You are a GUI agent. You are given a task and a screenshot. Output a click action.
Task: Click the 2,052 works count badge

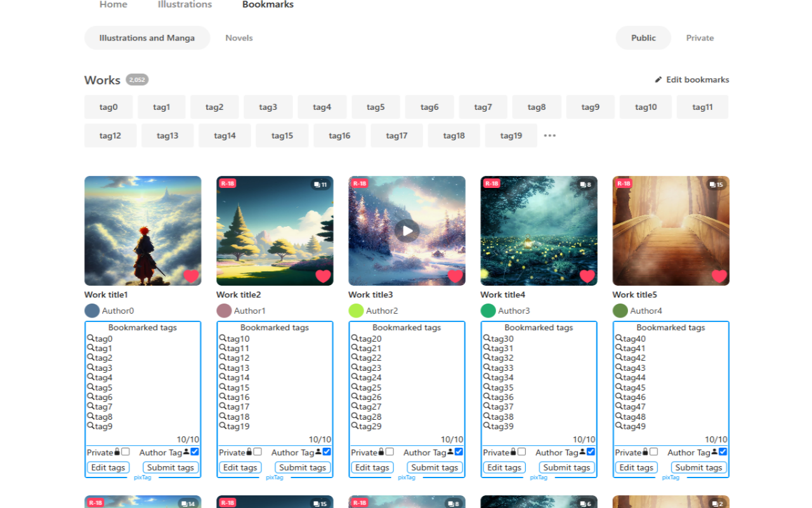137,79
